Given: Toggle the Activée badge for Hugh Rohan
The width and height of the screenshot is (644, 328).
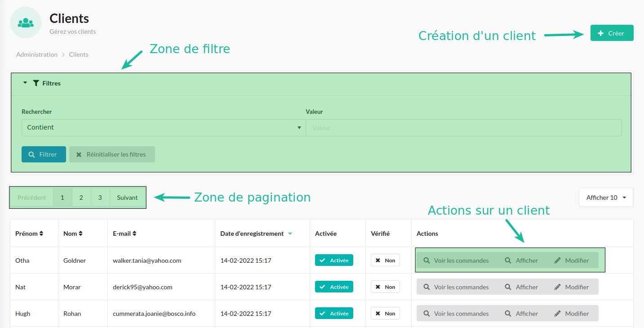Looking at the screenshot, I should (334, 313).
